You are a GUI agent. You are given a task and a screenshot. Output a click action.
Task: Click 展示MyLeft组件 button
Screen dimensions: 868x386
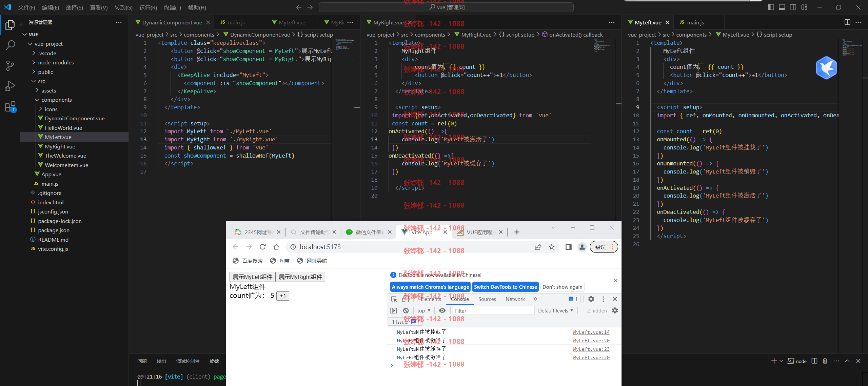[x=253, y=277]
